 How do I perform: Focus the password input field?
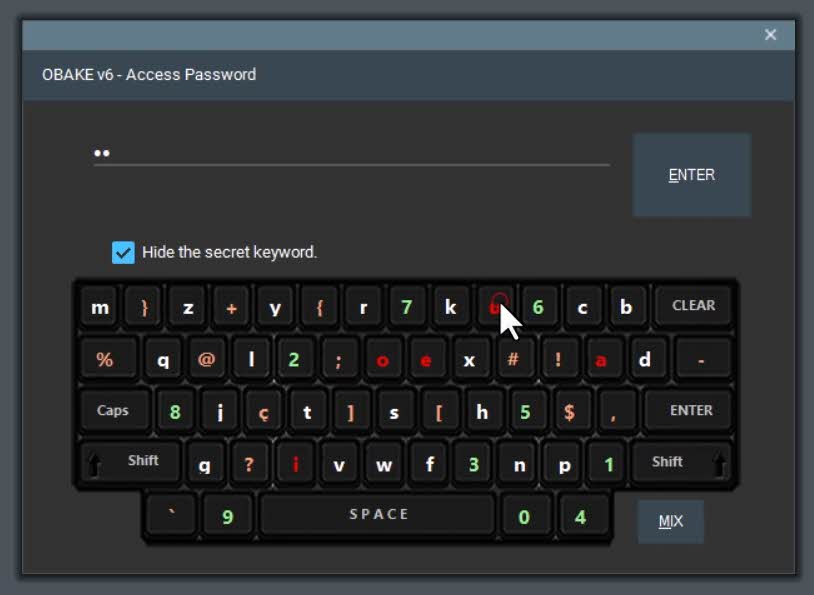(x=351, y=153)
